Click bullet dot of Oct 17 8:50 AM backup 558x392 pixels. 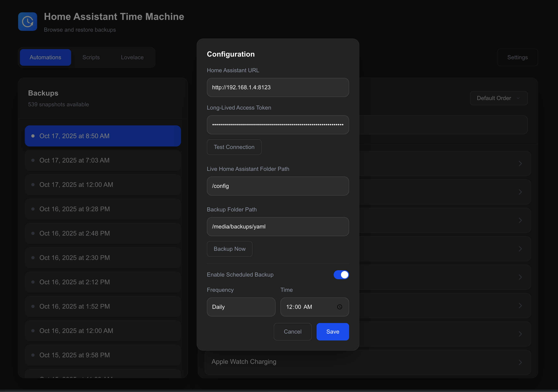pos(33,136)
